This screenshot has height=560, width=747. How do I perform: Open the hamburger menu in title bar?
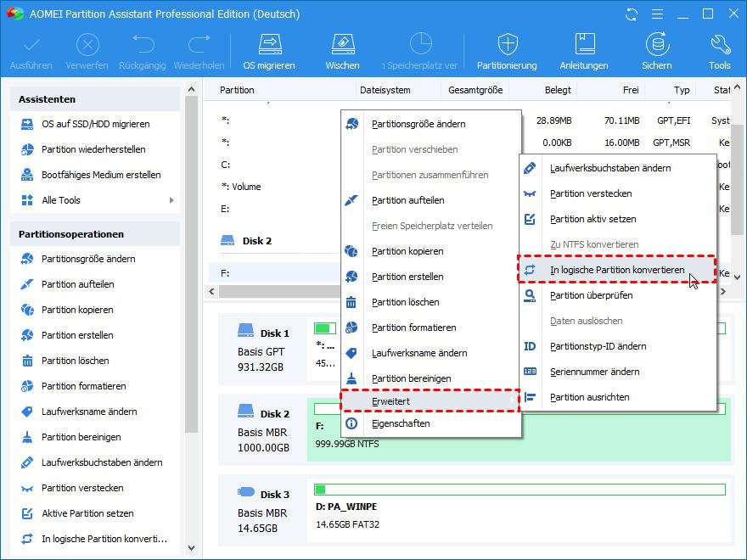(x=657, y=14)
